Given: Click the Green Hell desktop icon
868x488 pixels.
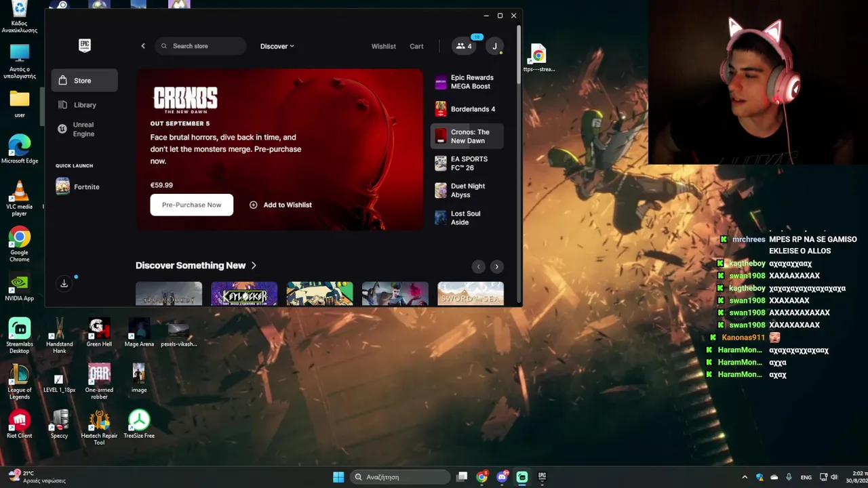Looking at the screenshot, I should 99,332.
